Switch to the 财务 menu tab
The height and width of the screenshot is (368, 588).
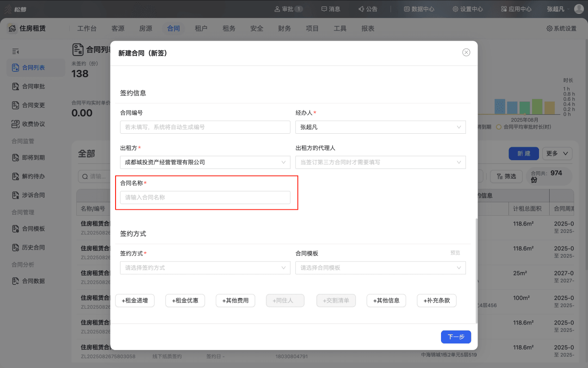284,28
